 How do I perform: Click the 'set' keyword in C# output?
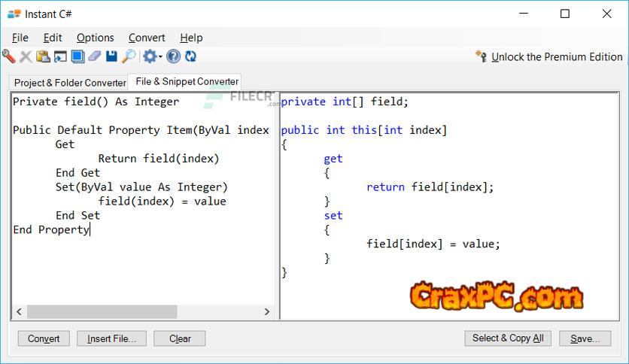(x=333, y=216)
